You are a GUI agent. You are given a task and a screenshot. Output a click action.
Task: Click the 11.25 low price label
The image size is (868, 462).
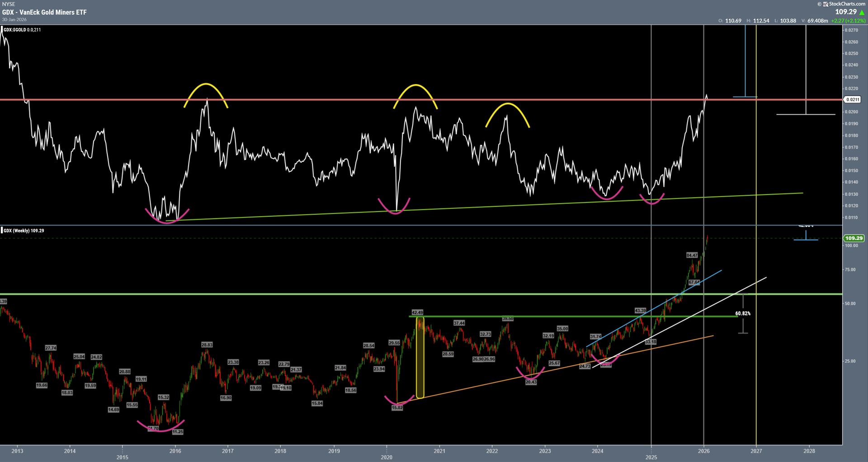coord(178,432)
